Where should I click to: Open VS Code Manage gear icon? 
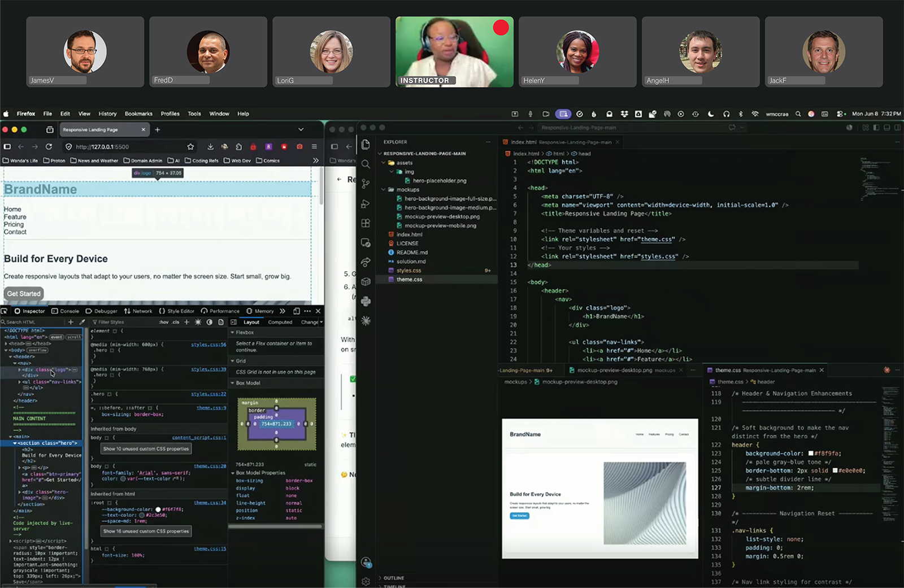point(366,581)
